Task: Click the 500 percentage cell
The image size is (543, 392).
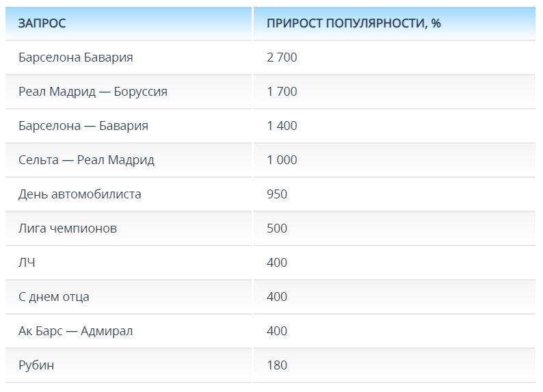Action: (x=277, y=228)
